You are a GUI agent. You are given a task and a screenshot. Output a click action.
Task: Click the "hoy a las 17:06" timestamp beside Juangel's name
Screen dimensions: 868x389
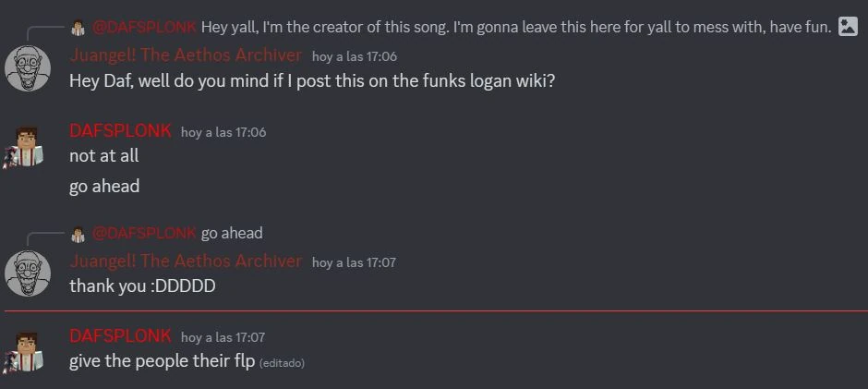pyautogui.click(x=355, y=56)
